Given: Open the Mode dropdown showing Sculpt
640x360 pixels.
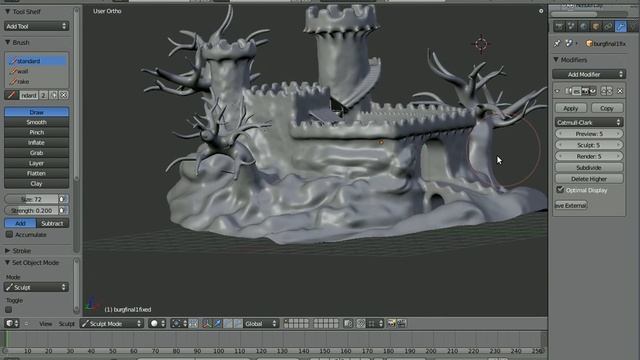Looking at the screenshot, I should click(x=36, y=287).
